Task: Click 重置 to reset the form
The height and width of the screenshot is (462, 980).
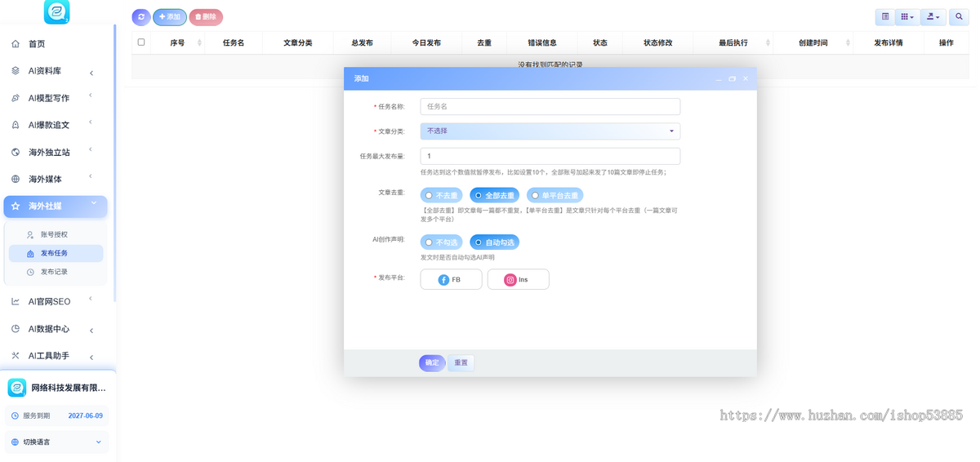Action: point(461,362)
